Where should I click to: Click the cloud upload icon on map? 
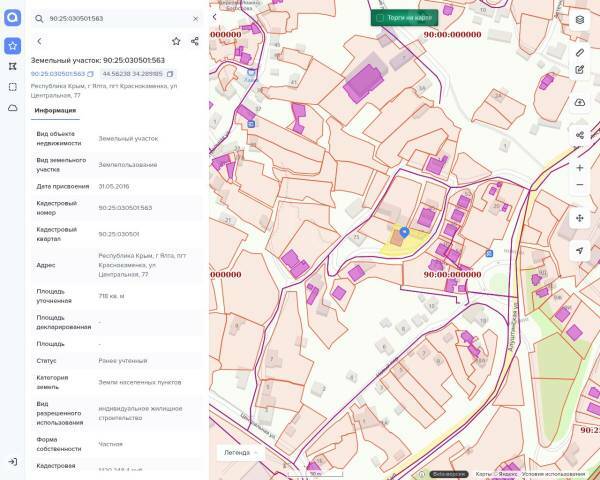[580, 102]
